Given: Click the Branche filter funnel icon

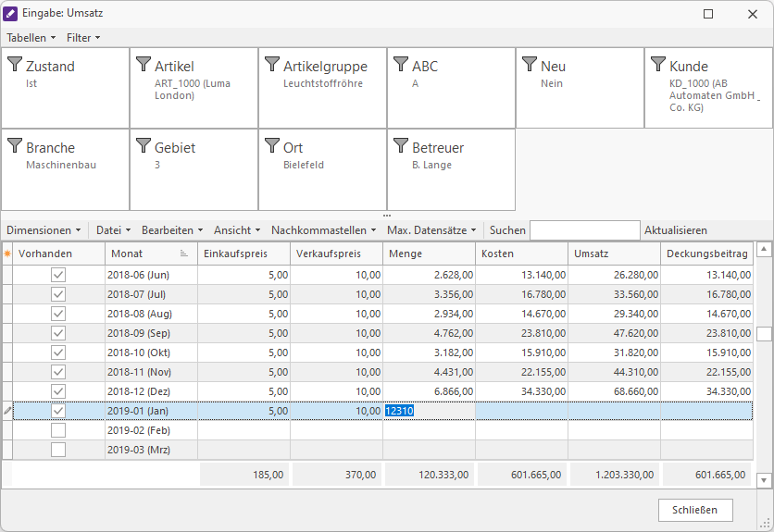Looking at the screenshot, I should 15,146.
